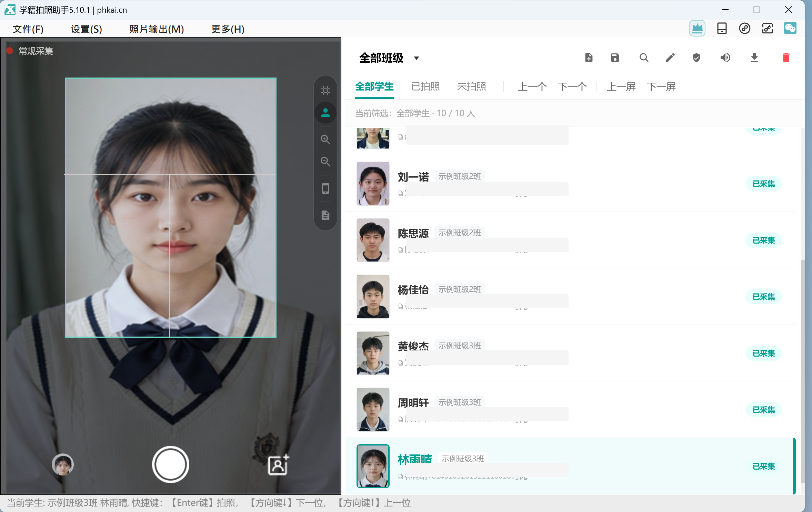Open last captured photo preview thumbnail
This screenshot has height=512, width=812.
(62, 464)
